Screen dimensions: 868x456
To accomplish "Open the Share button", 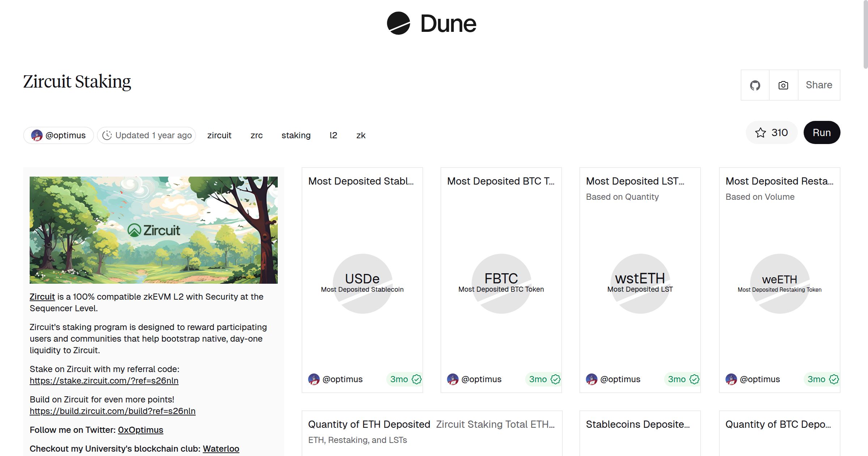I will pos(819,85).
